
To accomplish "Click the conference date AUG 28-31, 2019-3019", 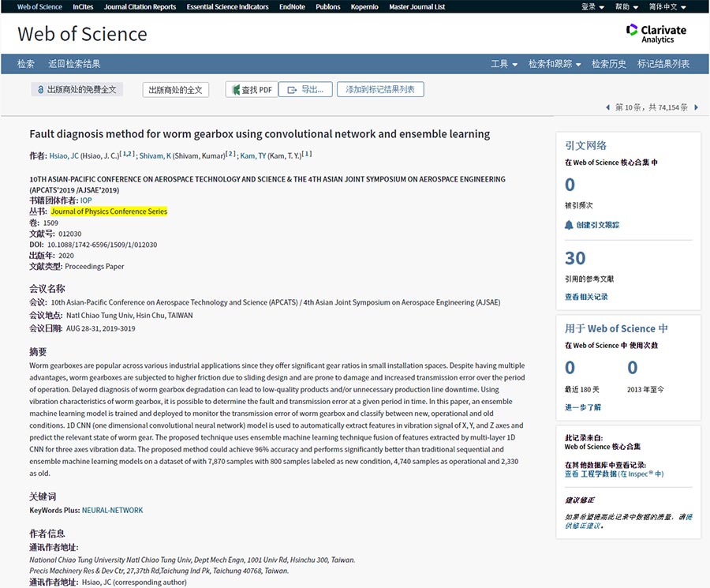I will pos(100,328).
